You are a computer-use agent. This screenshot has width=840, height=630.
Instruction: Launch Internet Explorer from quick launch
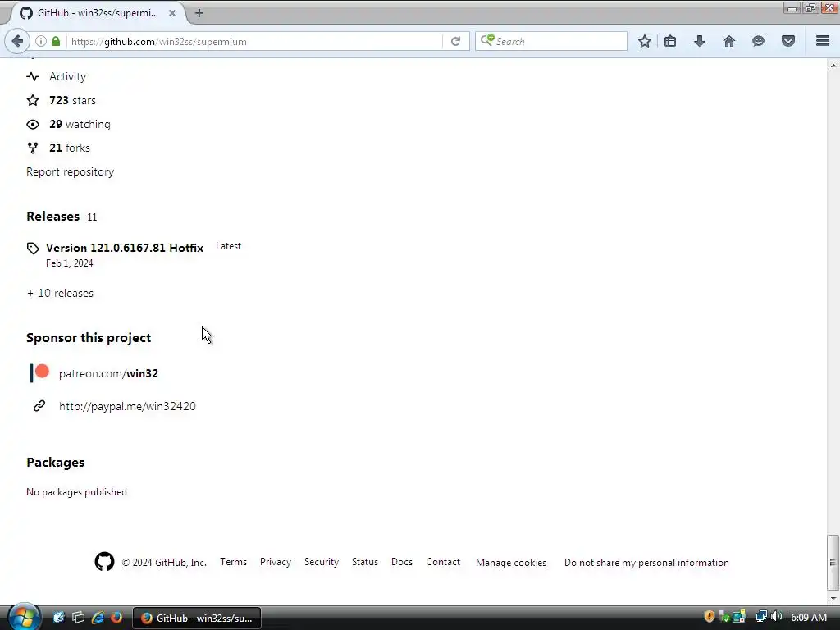[98, 618]
